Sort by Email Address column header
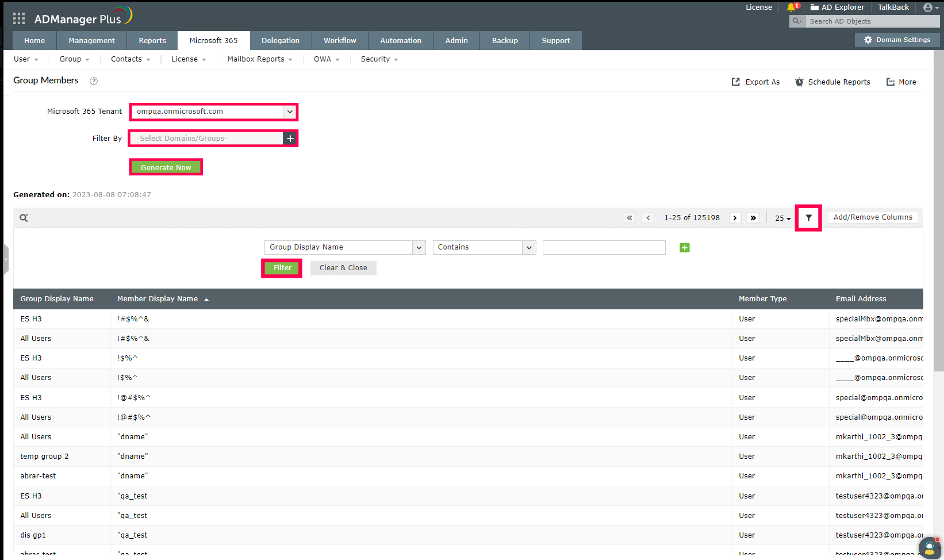Screen dimensions: 944x560 click(x=861, y=299)
